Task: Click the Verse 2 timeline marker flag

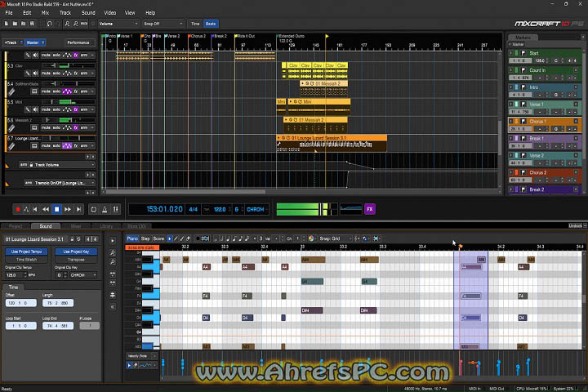Action: pos(166,36)
